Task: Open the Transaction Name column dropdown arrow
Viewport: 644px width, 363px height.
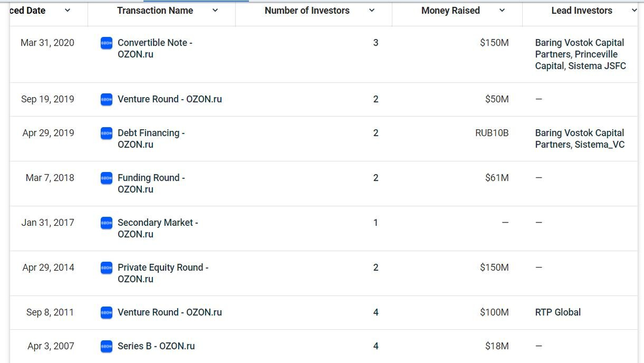Action: (x=215, y=11)
